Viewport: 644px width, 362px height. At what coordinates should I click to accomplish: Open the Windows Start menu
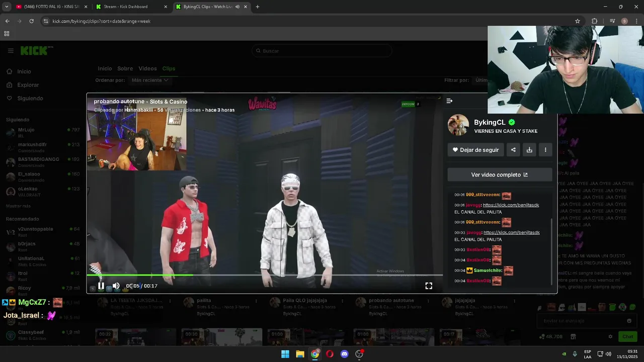(x=285, y=354)
